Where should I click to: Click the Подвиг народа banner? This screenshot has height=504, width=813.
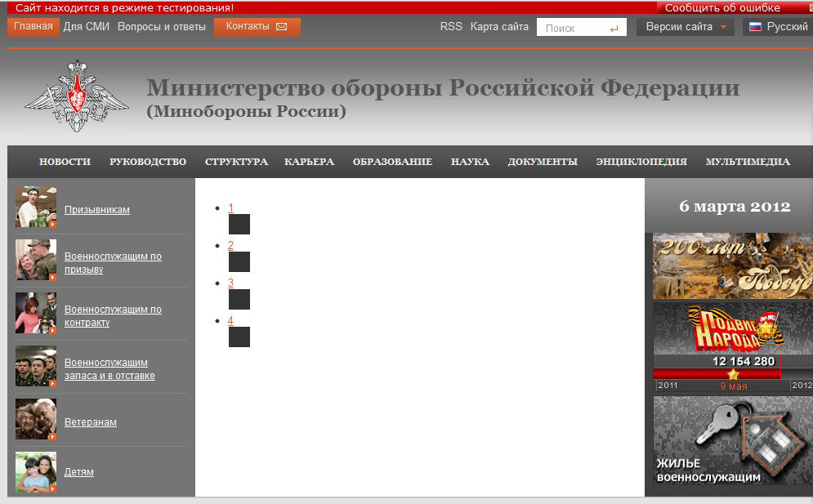(732, 329)
